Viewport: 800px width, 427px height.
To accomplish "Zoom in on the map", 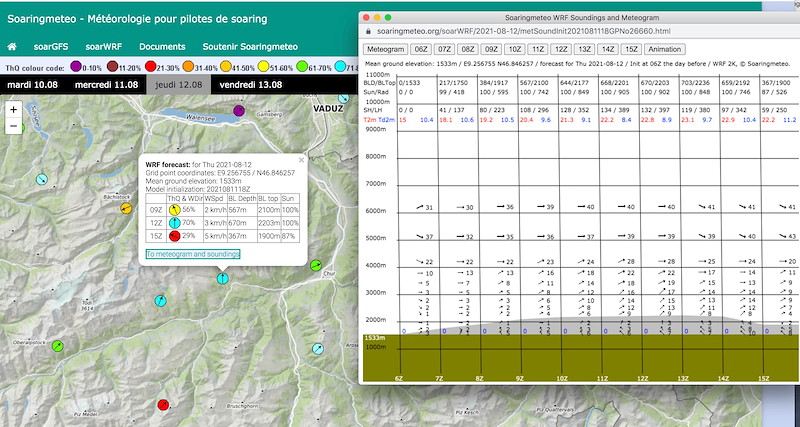I will coord(13,109).
